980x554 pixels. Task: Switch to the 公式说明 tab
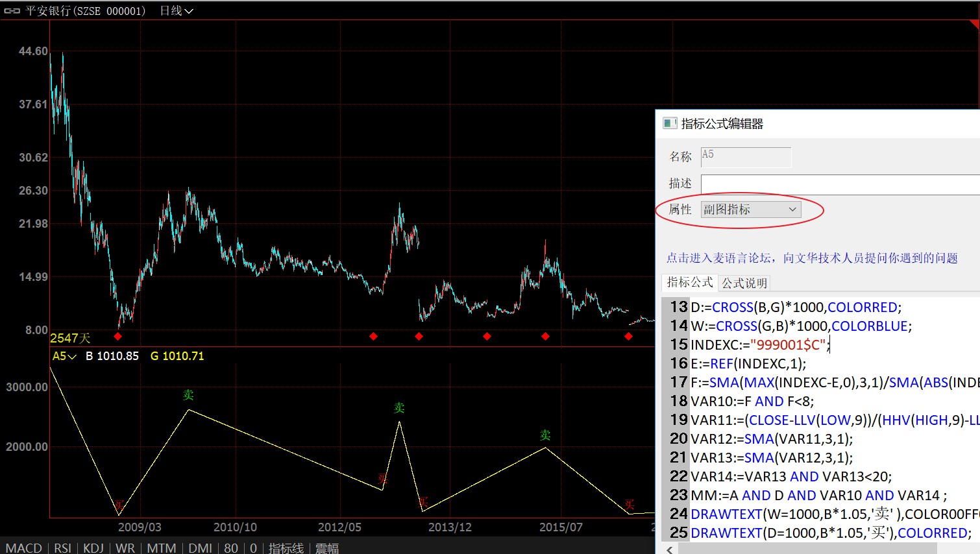point(744,283)
